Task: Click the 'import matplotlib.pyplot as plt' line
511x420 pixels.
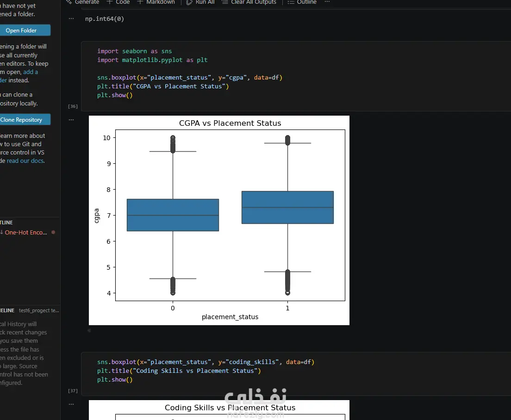Action: click(152, 60)
